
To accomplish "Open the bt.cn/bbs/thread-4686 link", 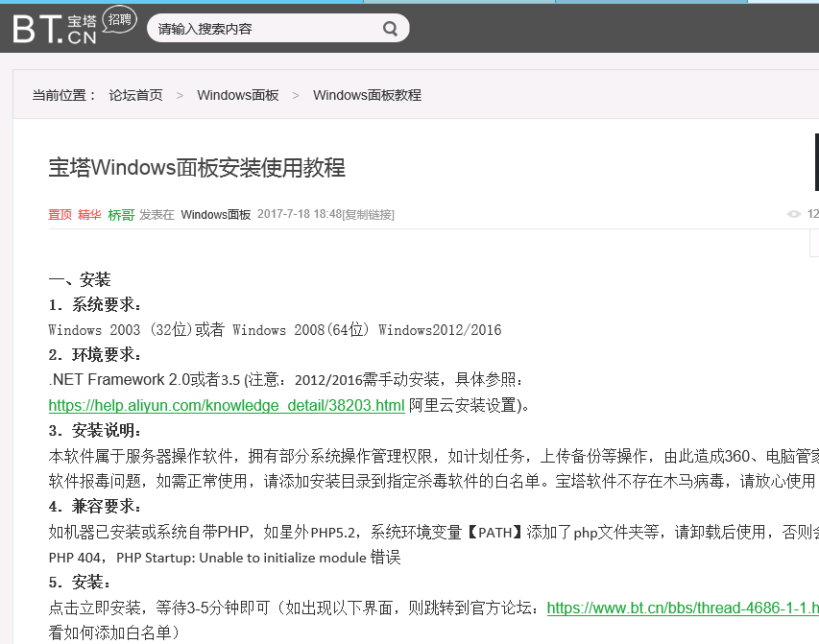I will 683,608.
